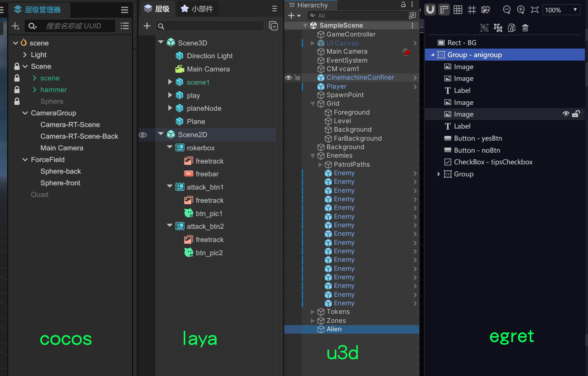The width and height of the screenshot is (588, 376).
Task: Click the red marker icon on the Main Camera row in Unity
Action: pos(406,51)
